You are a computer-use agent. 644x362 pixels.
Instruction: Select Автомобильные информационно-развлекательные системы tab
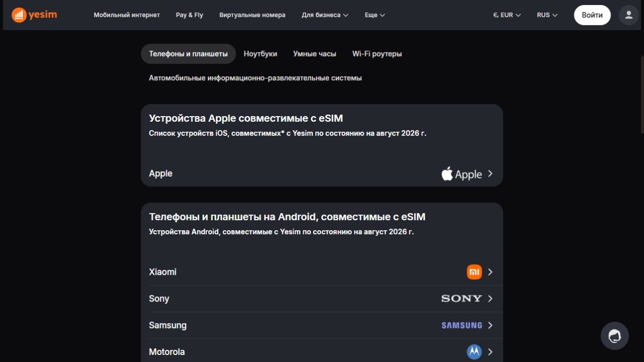pos(255,78)
